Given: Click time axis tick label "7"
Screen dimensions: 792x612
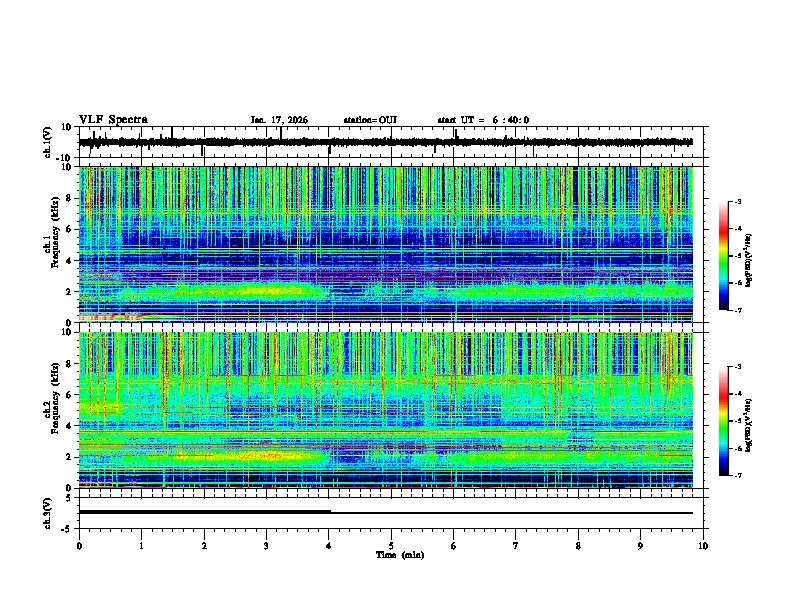Looking at the screenshot, I should click(516, 546).
